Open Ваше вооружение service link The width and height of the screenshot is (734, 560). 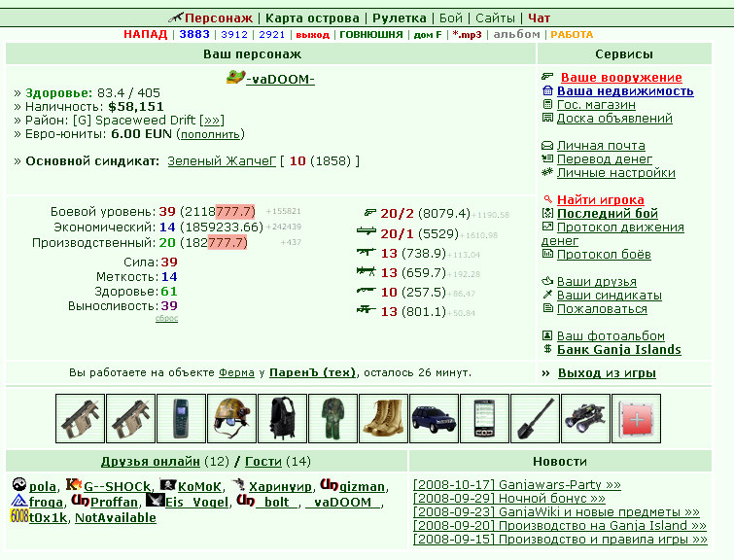click(621, 77)
